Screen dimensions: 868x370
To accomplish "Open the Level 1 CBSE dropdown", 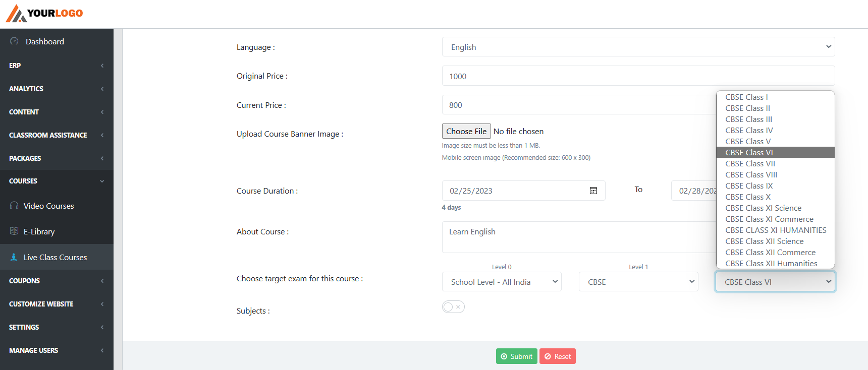I will (x=638, y=281).
